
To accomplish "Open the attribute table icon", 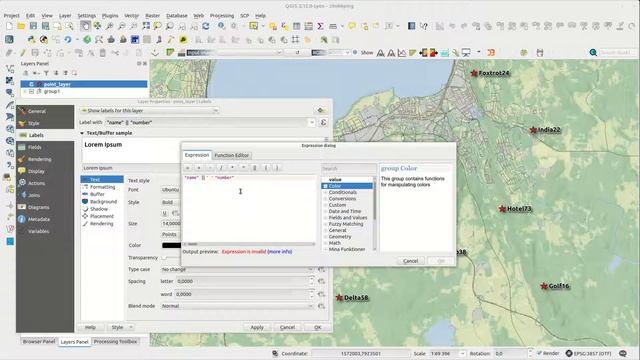I will tap(297, 26).
